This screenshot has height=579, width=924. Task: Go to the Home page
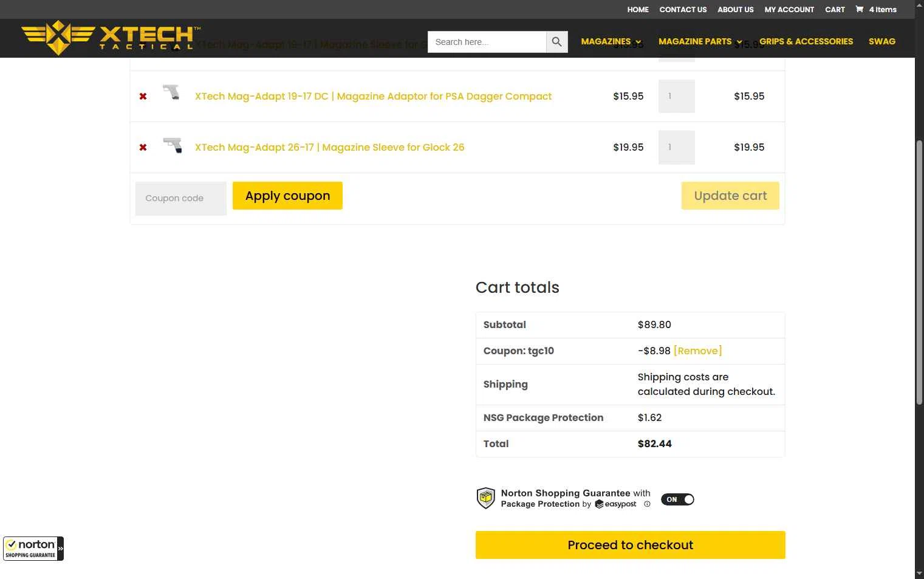pyautogui.click(x=638, y=9)
